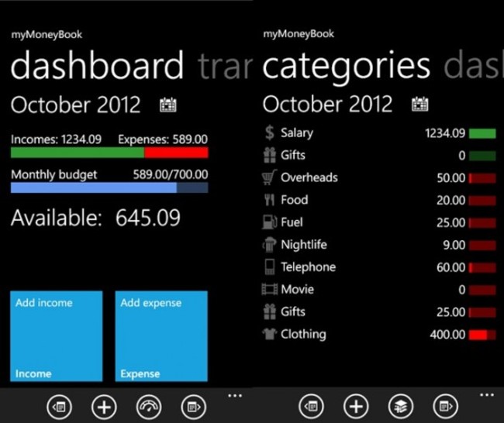This screenshot has height=423, width=504.
Task: Go to next page in categories app bar
Action: pos(444,406)
